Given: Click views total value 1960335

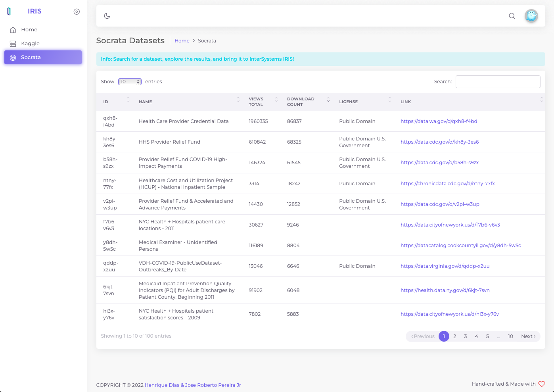Looking at the screenshot, I should [x=258, y=121].
